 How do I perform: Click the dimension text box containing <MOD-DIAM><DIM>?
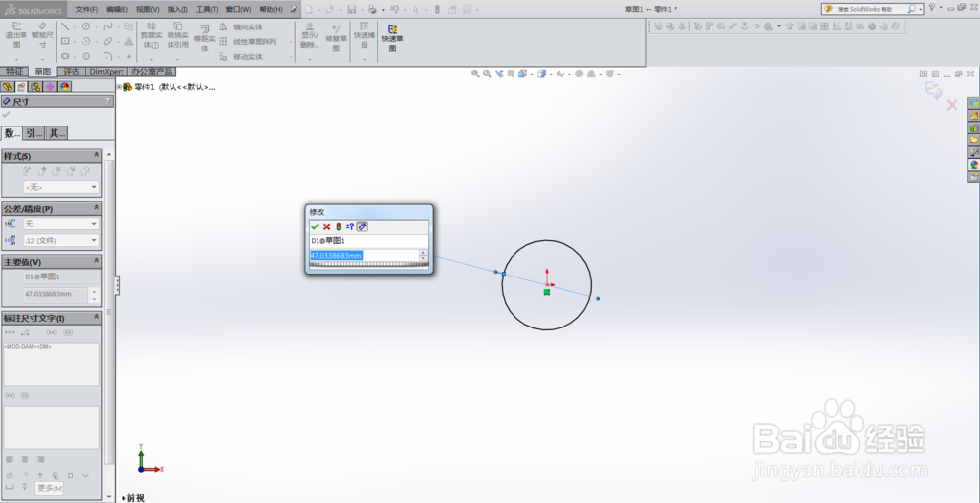51,364
